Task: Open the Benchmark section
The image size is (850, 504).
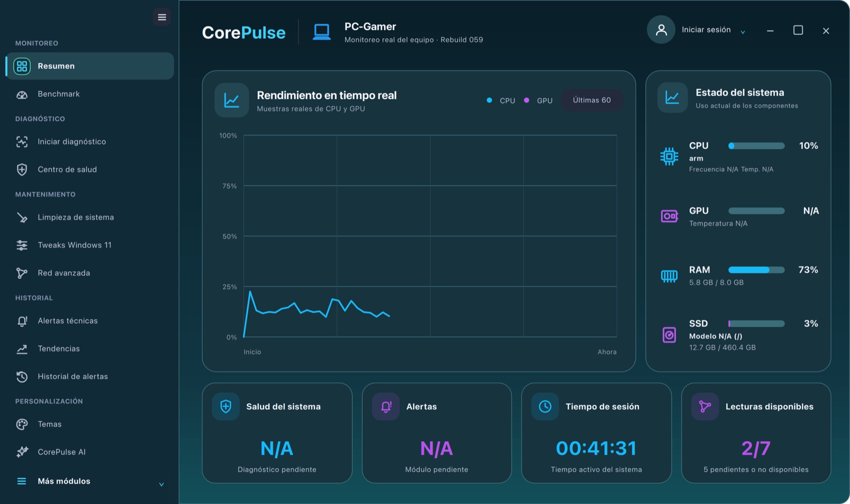Action: (x=90, y=94)
